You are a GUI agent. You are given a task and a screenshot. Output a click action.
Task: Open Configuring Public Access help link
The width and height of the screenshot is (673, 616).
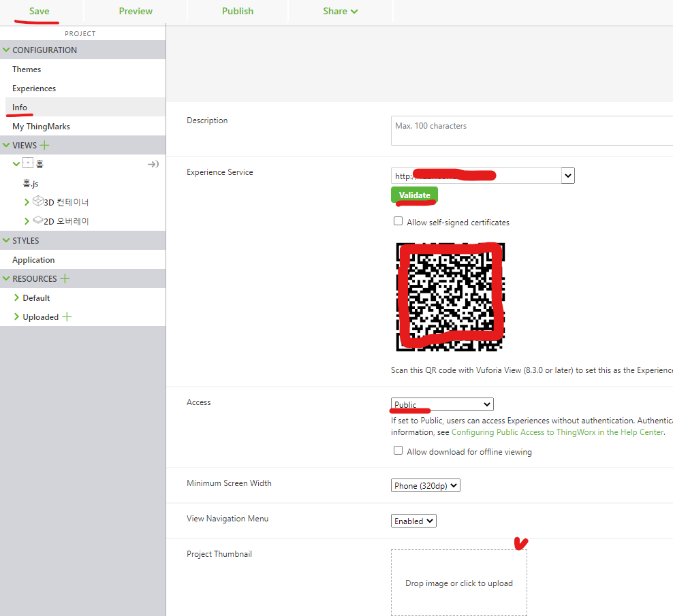pyautogui.click(x=557, y=432)
